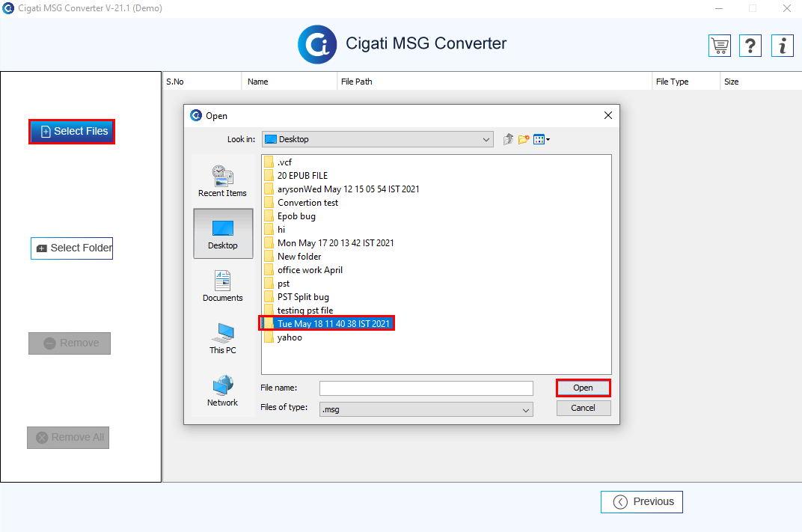802x532 pixels.
Task: Expand the Files of type .msg dropdown
Action: [x=426, y=409]
